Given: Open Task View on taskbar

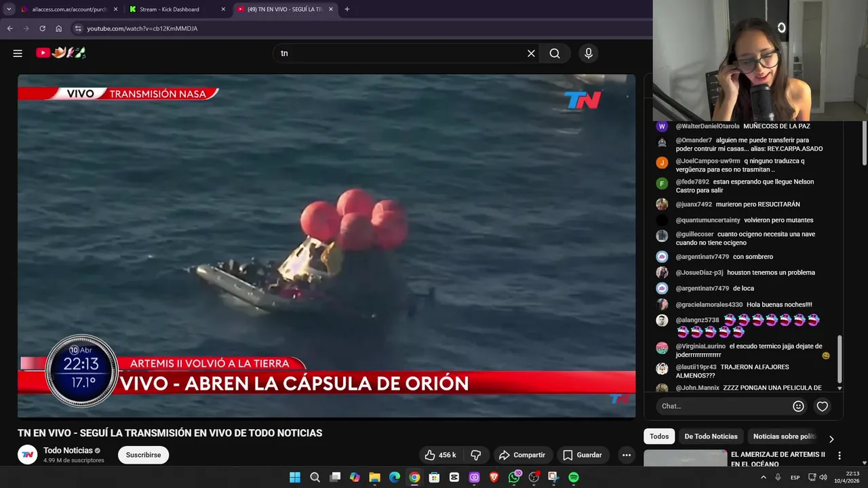Looking at the screenshot, I should tap(335, 477).
